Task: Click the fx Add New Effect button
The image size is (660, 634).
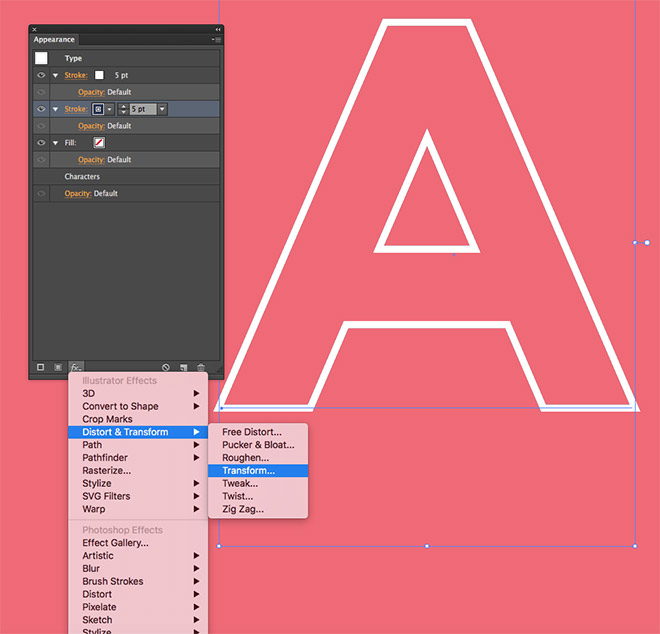Action: 76,367
